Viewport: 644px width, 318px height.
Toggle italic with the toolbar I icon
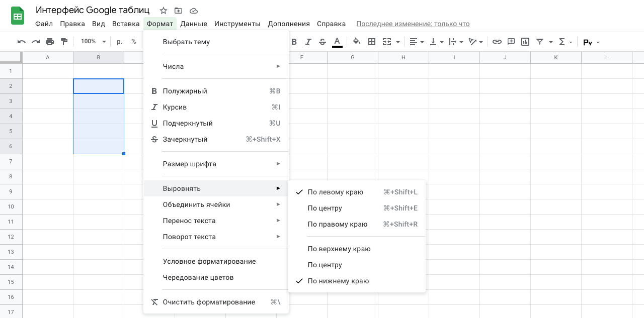[x=308, y=42]
